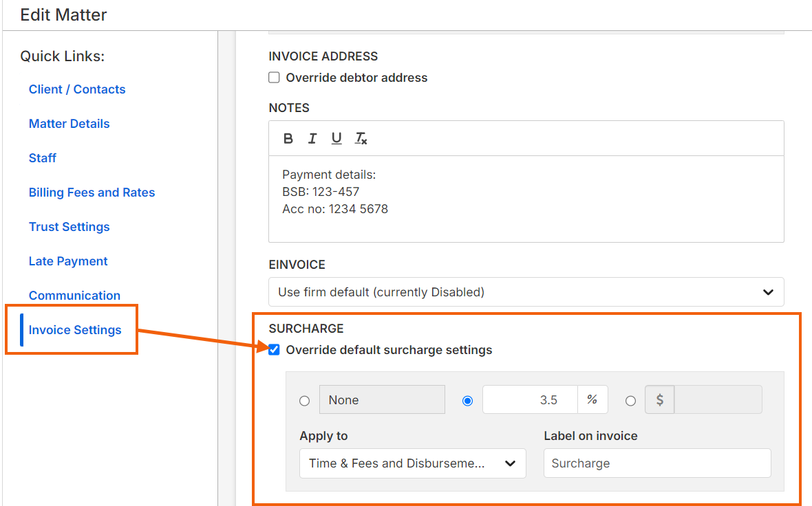Screen dimensions: 812x506
Task: Expand the Apply to dropdown
Action: click(x=412, y=463)
